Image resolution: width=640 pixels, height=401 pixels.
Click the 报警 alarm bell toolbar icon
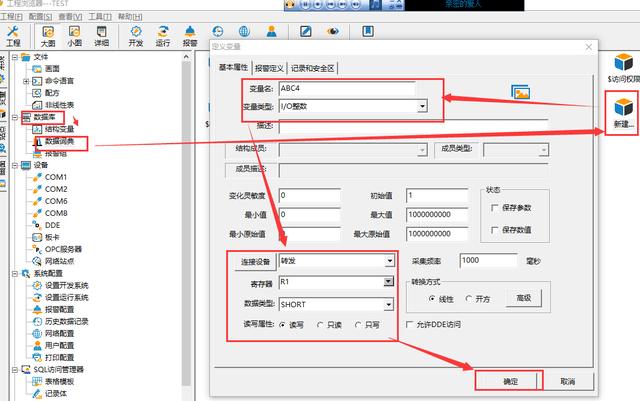click(x=190, y=36)
